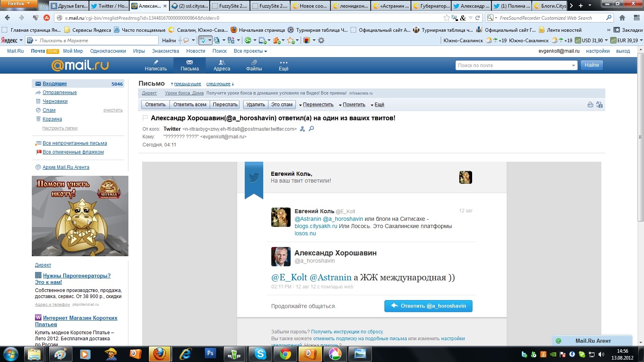Click the Firefox home button

click(x=622, y=18)
